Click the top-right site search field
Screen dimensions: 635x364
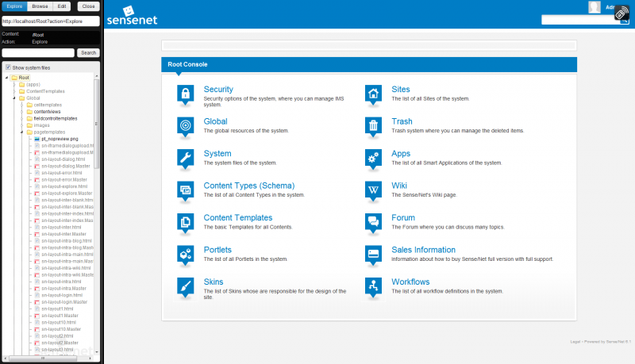581,20
